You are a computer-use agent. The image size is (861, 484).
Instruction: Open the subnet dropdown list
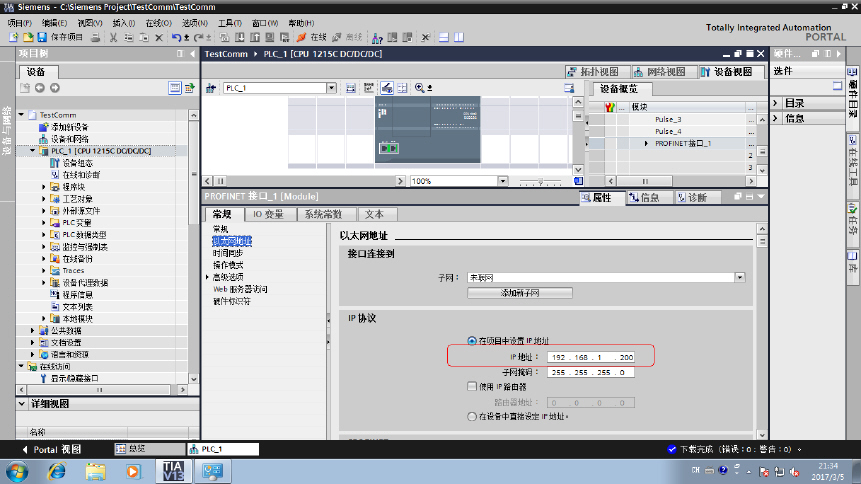pyautogui.click(x=740, y=277)
